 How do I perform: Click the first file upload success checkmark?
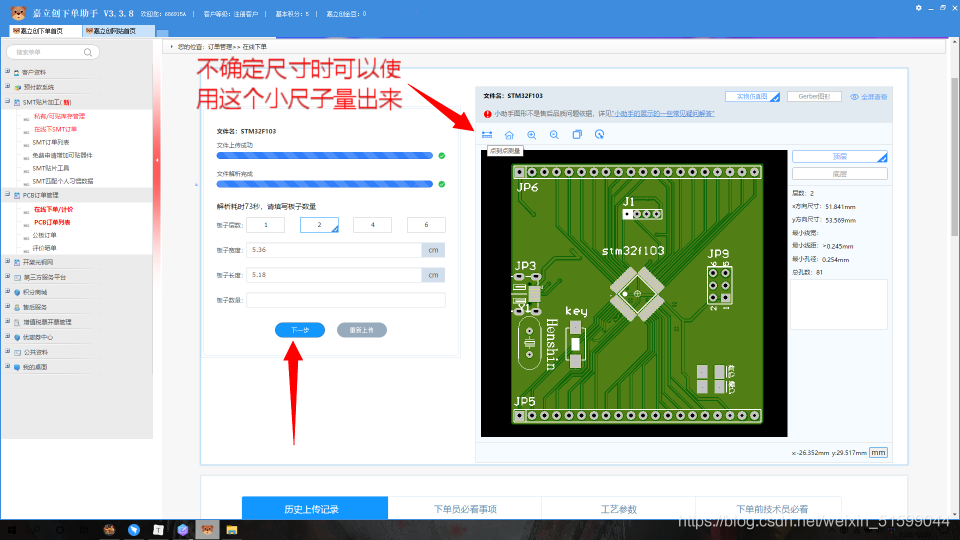point(441,156)
